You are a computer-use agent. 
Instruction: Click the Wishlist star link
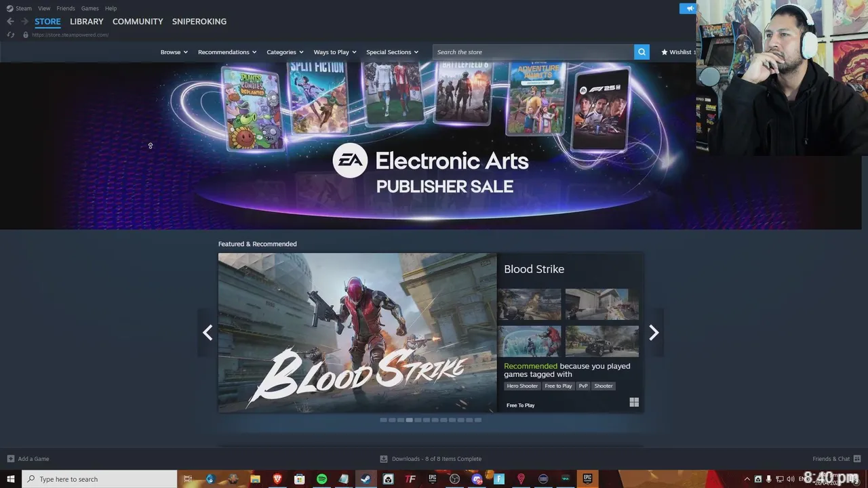678,52
